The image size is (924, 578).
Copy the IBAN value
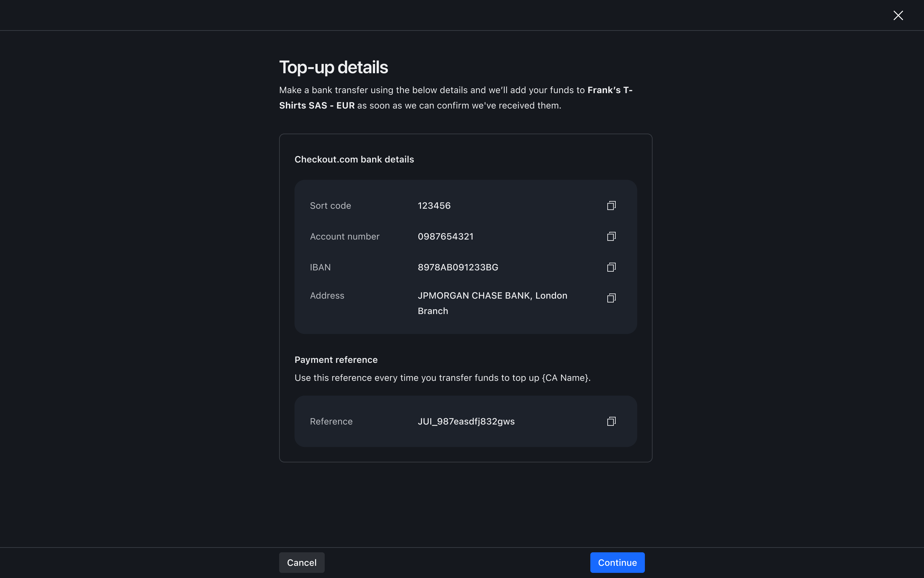click(x=611, y=267)
